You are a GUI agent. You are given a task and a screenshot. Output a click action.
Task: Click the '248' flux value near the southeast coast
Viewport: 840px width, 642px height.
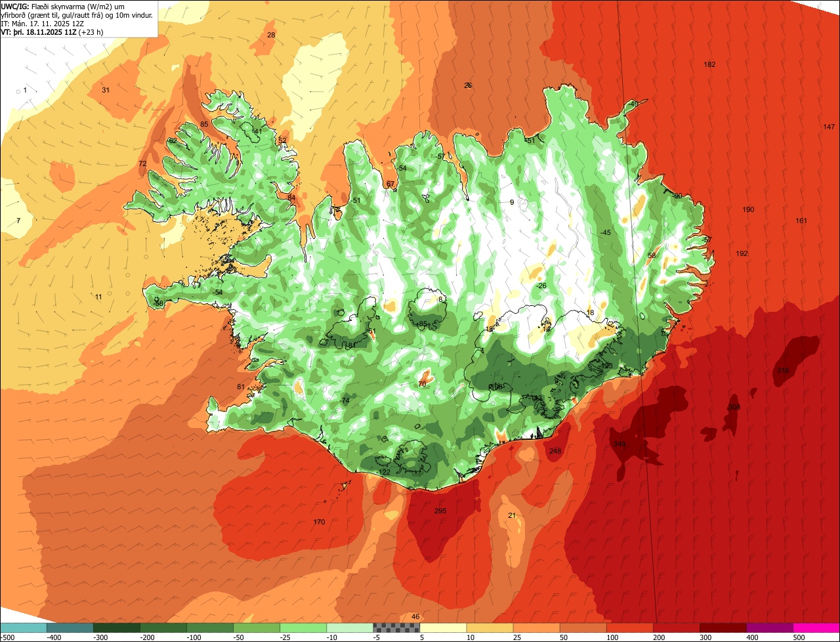555,451
